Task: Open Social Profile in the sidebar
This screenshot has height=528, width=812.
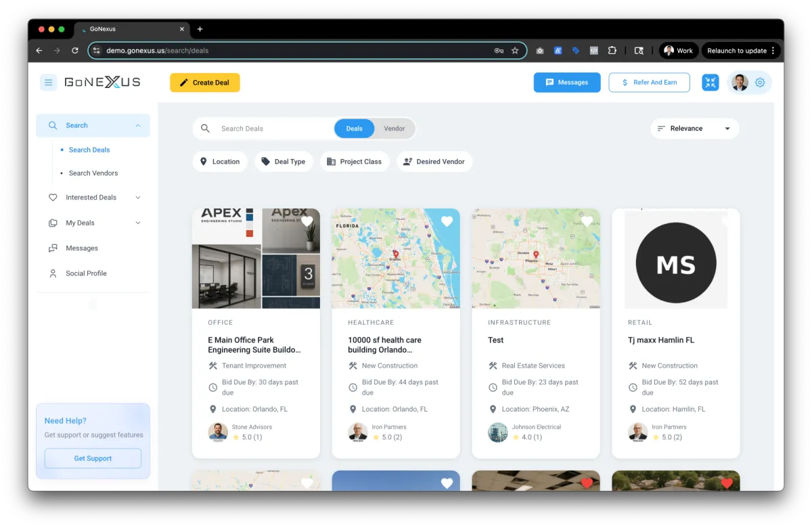Action: tap(86, 273)
